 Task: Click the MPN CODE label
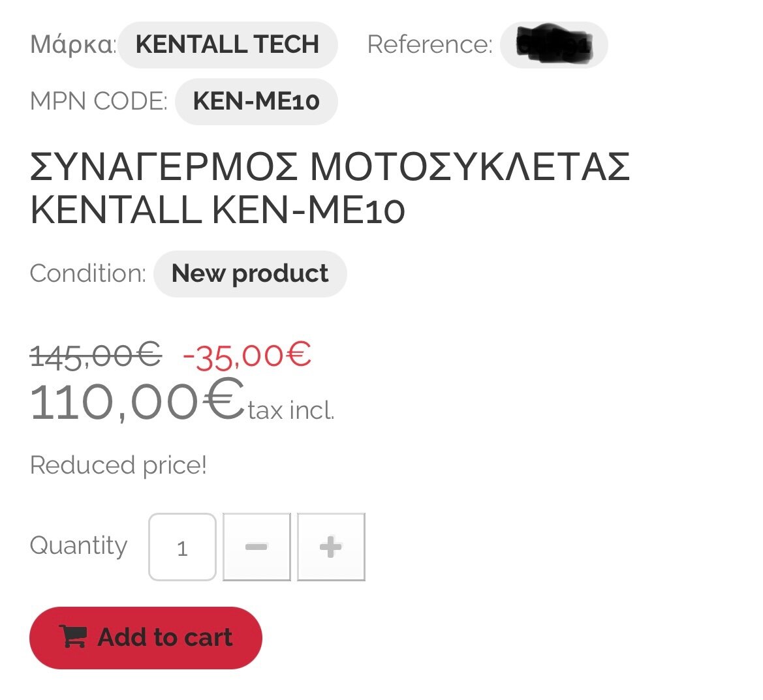click(x=99, y=102)
